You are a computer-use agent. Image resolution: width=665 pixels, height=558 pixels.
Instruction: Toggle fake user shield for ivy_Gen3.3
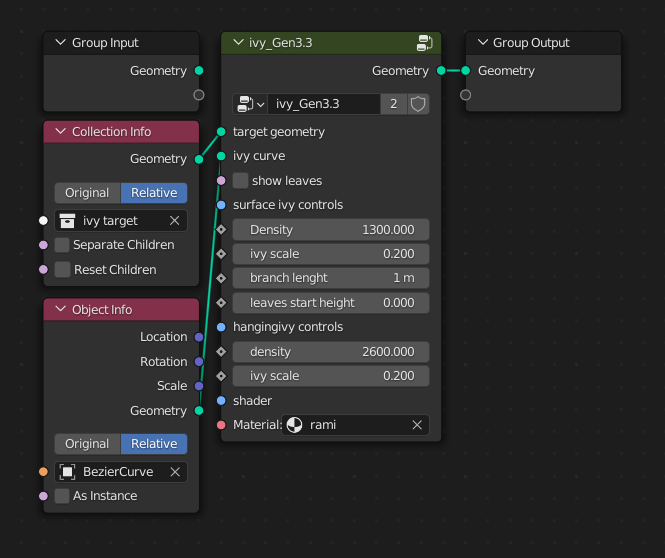tap(418, 104)
